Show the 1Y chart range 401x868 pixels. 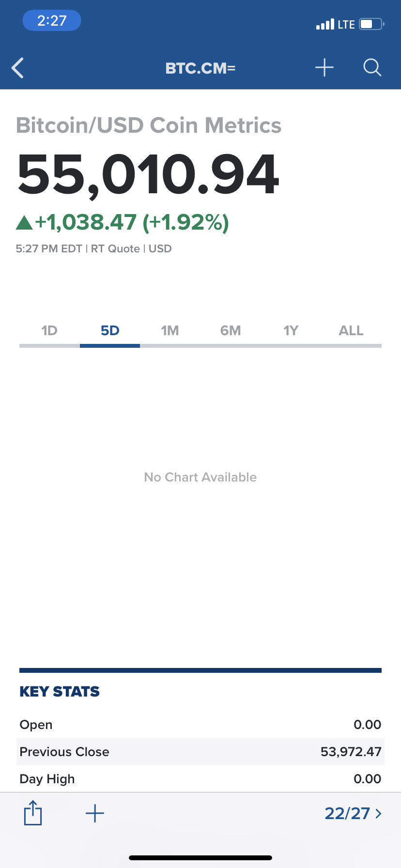[291, 331]
